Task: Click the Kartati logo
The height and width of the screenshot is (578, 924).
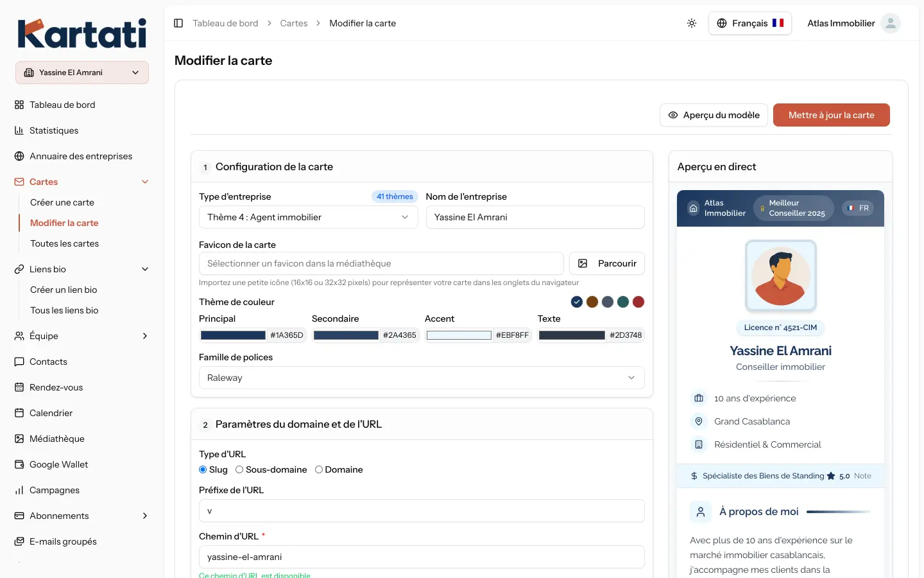Action: coord(82,33)
